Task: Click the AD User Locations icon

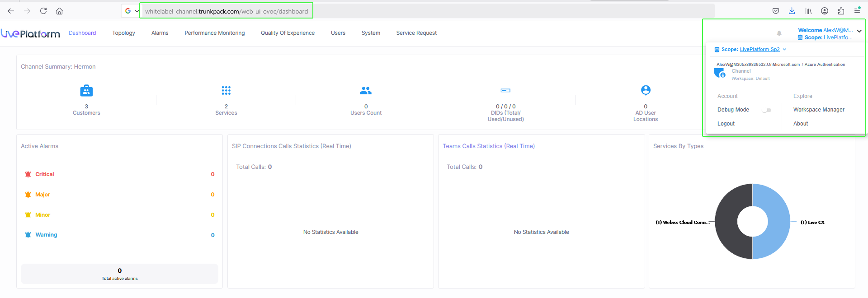Action: 646,90
